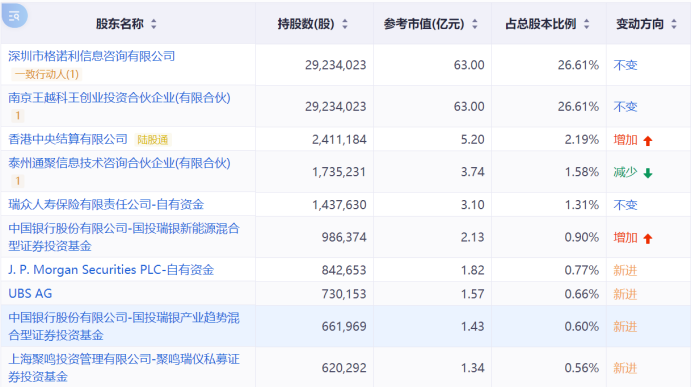Screen dimensions: 692x387
Task: Click 变动方向 column header
Action: coord(640,24)
